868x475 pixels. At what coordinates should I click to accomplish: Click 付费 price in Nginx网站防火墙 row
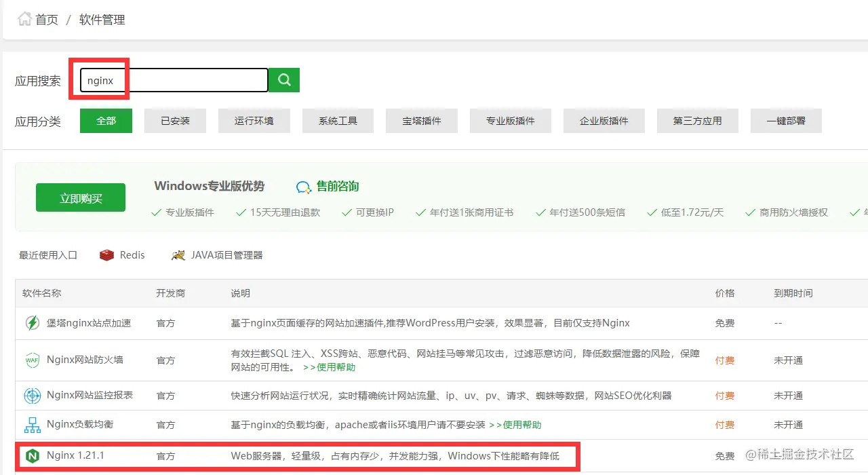tap(725, 360)
